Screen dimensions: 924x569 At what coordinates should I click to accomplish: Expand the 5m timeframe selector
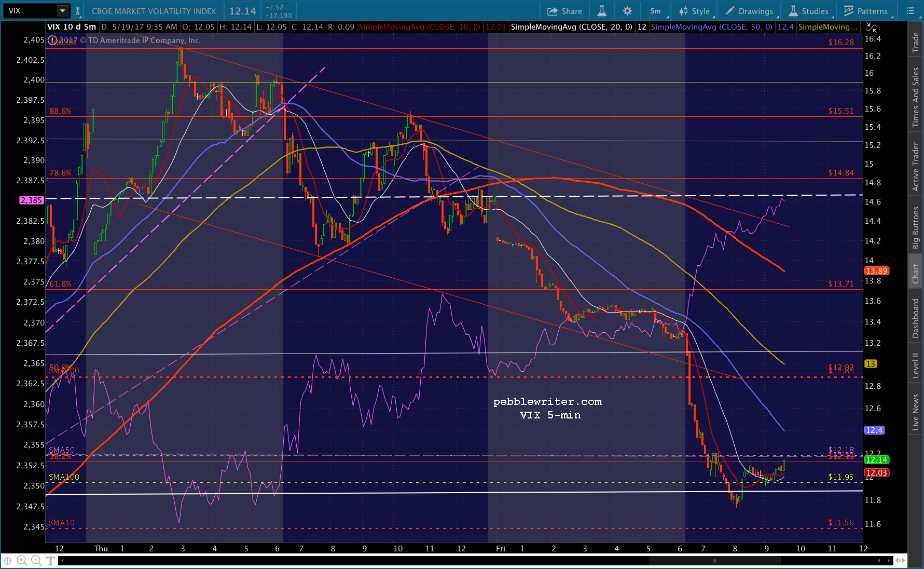click(655, 11)
